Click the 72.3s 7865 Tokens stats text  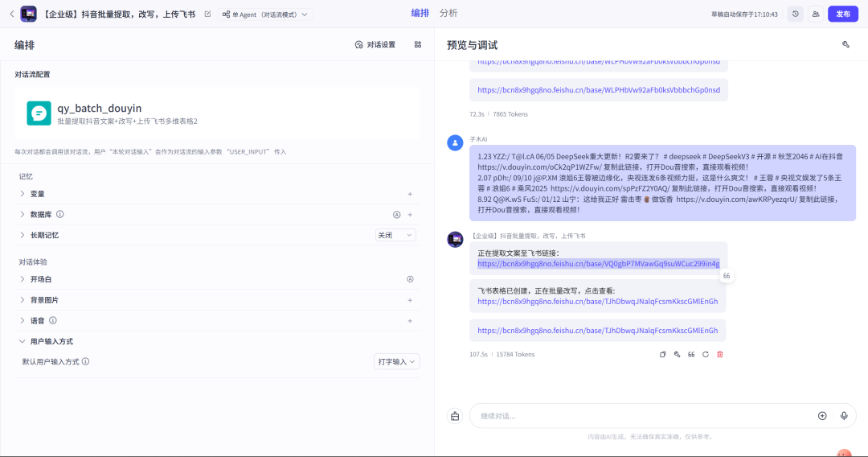499,114
